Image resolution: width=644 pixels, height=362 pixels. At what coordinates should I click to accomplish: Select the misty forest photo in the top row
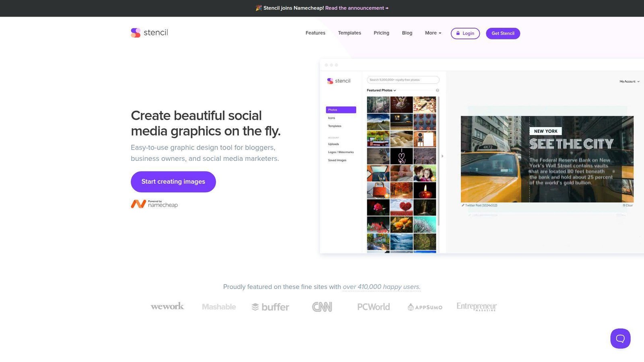click(x=378, y=105)
